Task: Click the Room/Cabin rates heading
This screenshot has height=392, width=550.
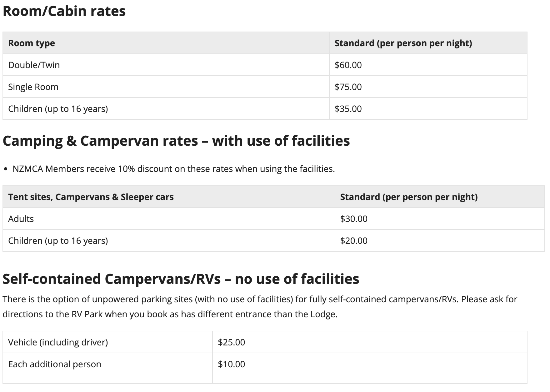Action: (x=64, y=11)
